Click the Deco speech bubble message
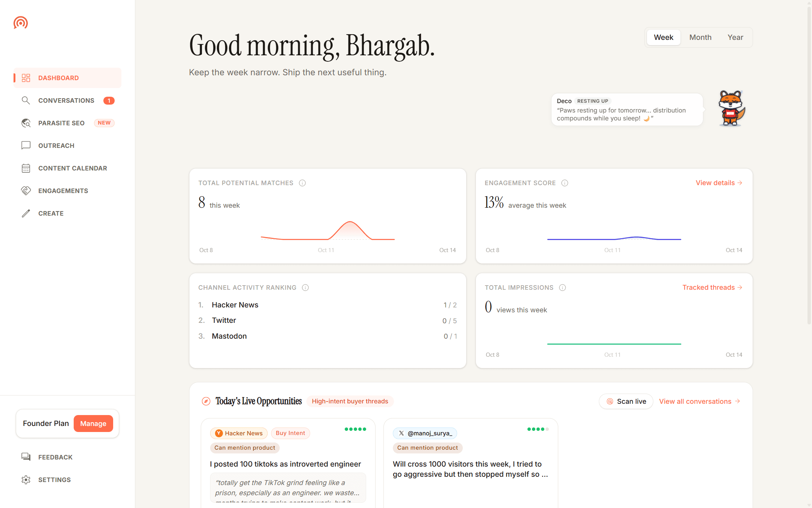Viewport: 812px width, 508px height. (627, 110)
